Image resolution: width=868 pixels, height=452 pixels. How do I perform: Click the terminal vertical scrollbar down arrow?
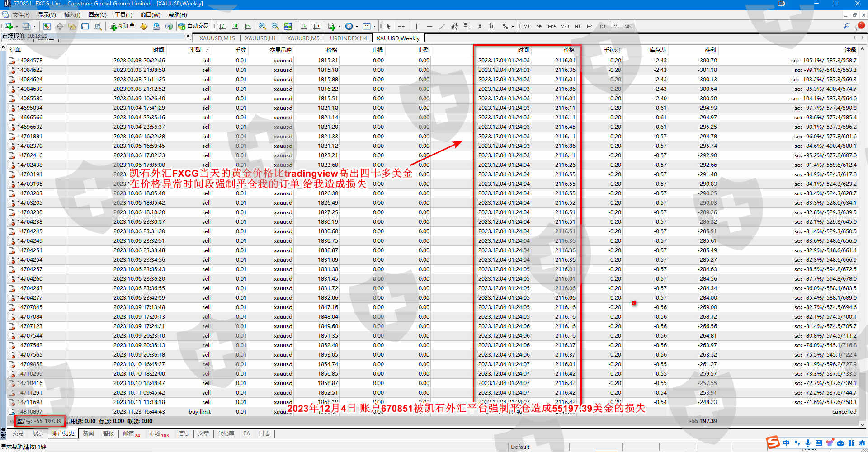tap(862, 424)
